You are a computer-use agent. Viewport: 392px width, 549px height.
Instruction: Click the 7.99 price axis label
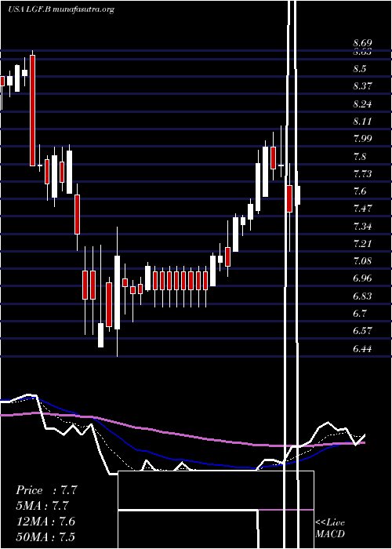tap(362, 139)
